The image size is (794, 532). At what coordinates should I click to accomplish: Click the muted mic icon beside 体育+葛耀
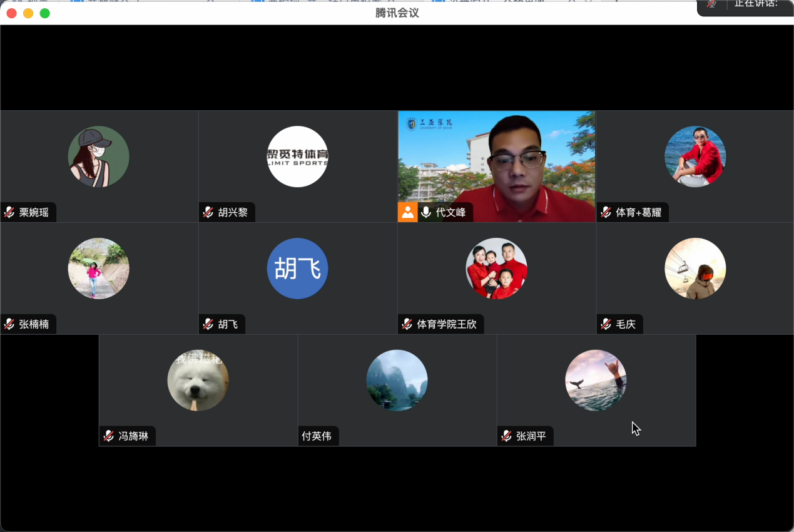pyautogui.click(x=605, y=212)
